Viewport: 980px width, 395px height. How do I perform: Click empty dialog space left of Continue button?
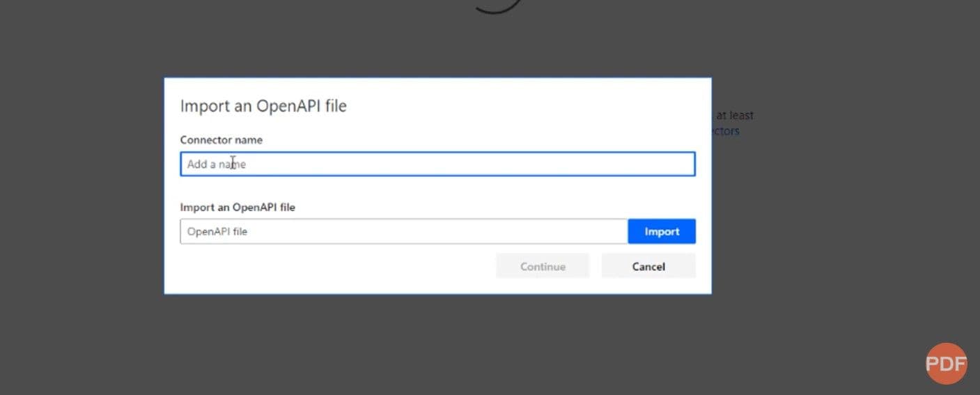coord(334,266)
